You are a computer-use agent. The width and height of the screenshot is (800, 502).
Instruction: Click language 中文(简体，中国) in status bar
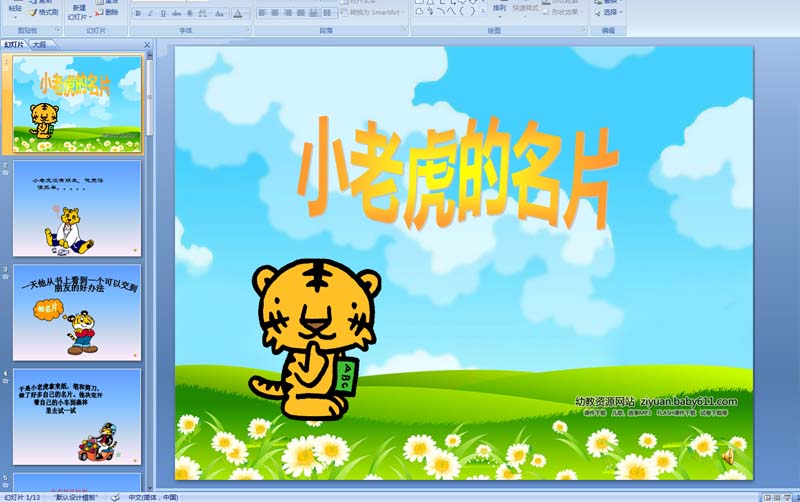(153, 497)
